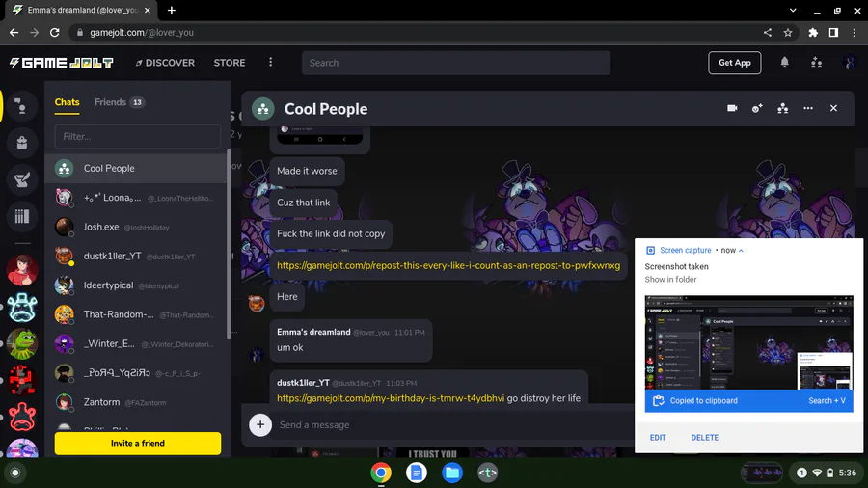This screenshot has width=868, height=488.
Task: Click Show in folder link
Action: 670,280
